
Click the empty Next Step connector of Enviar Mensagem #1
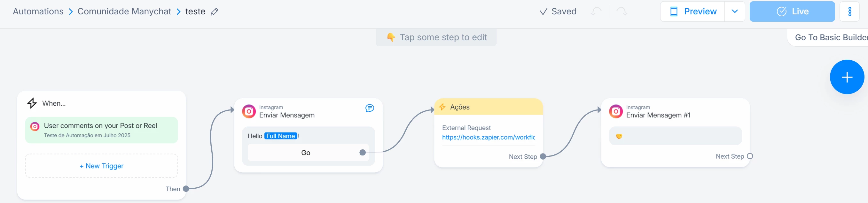point(750,156)
